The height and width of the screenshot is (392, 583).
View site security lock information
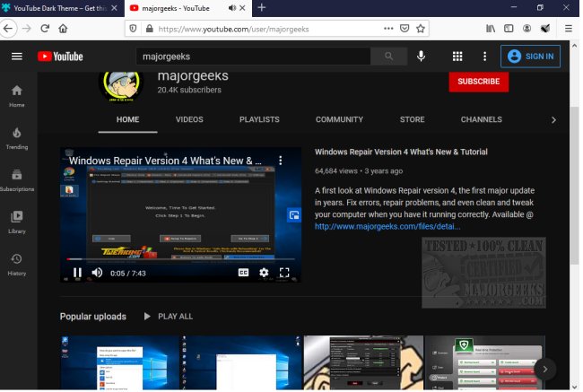(150, 29)
